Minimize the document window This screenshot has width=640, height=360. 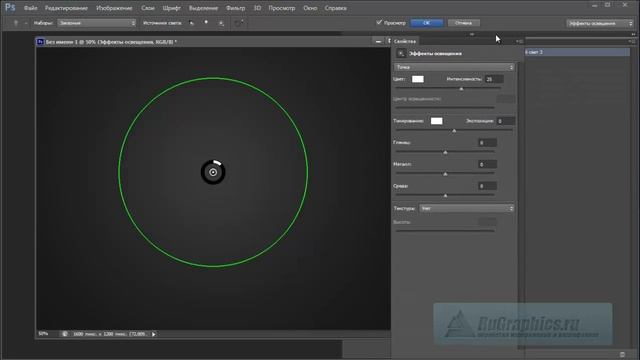[378, 41]
